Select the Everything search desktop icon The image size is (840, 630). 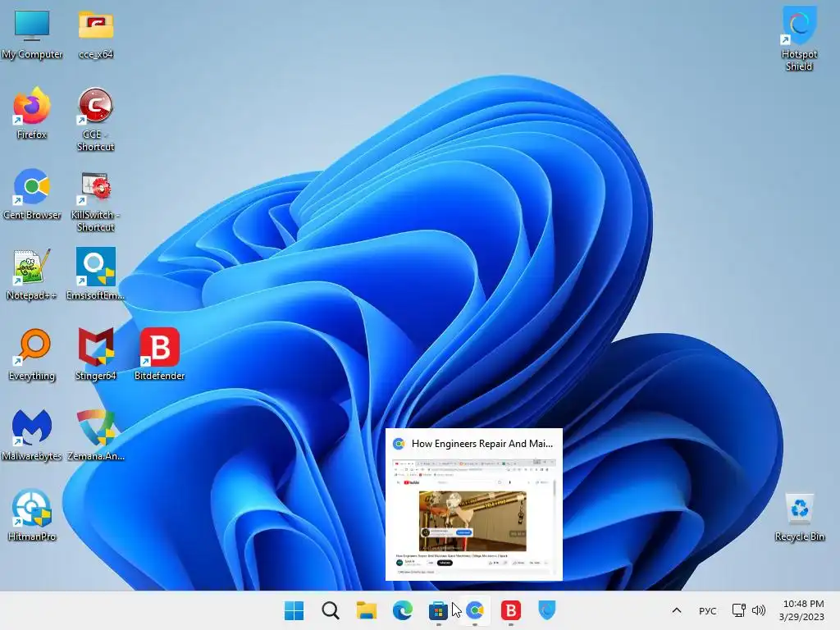32,354
